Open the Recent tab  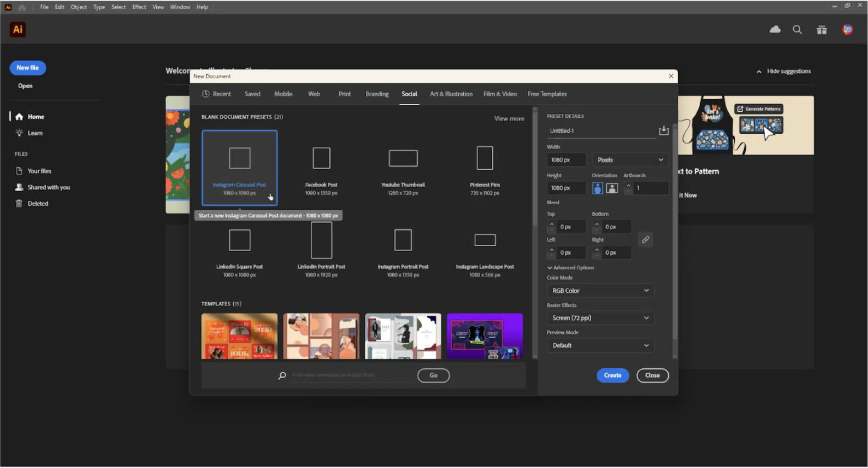pos(216,94)
